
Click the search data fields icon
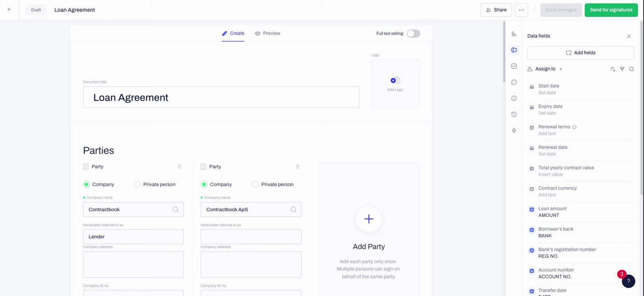pyautogui.click(x=632, y=69)
